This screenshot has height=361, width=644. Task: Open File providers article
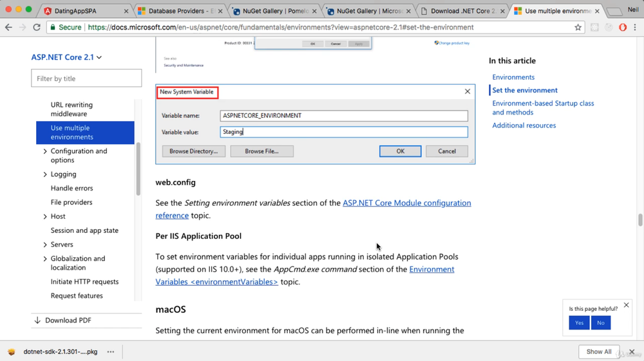click(x=71, y=202)
